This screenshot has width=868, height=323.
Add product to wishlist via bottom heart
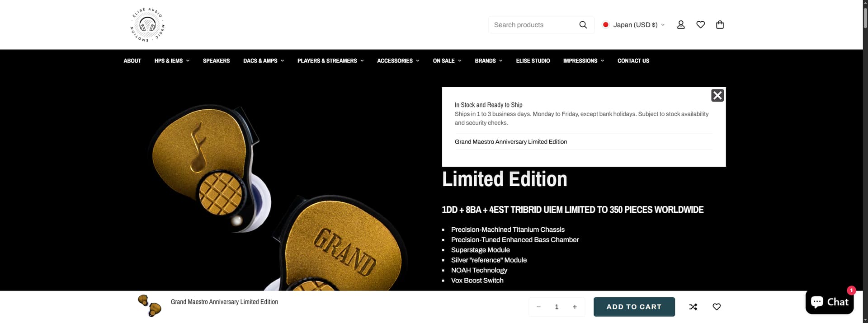pyautogui.click(x=717, y=307)
